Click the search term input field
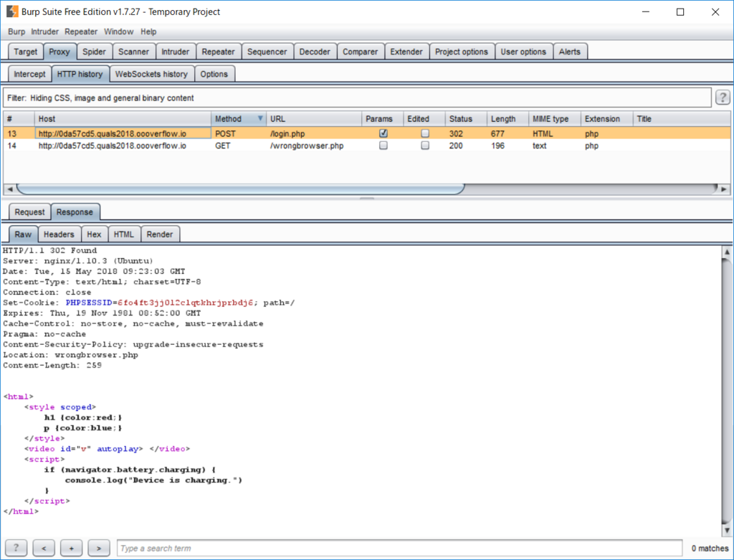This screenshot has width=734, height=560. [399, 548]
